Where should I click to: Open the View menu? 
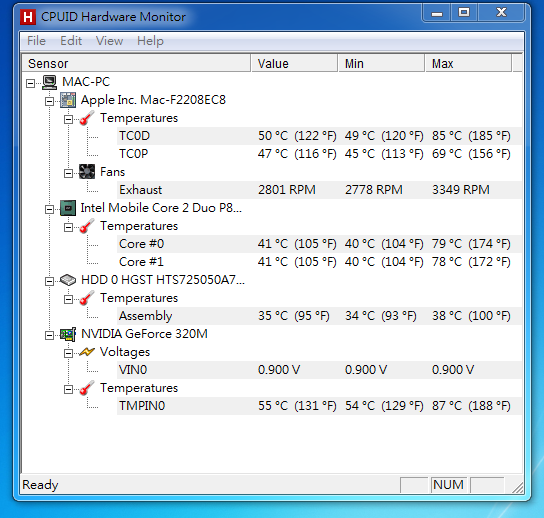click(109, 41)
